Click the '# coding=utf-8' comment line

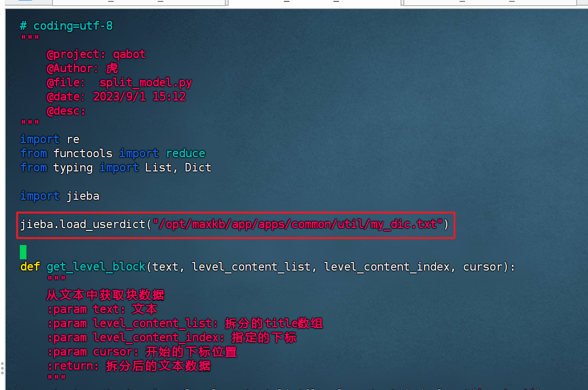[x=67, y=26]
